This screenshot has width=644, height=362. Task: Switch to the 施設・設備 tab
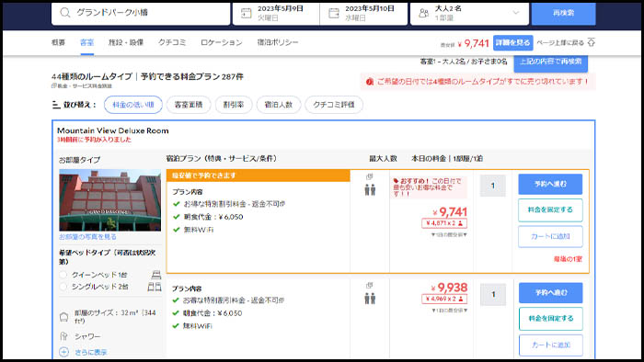point(126,42)
